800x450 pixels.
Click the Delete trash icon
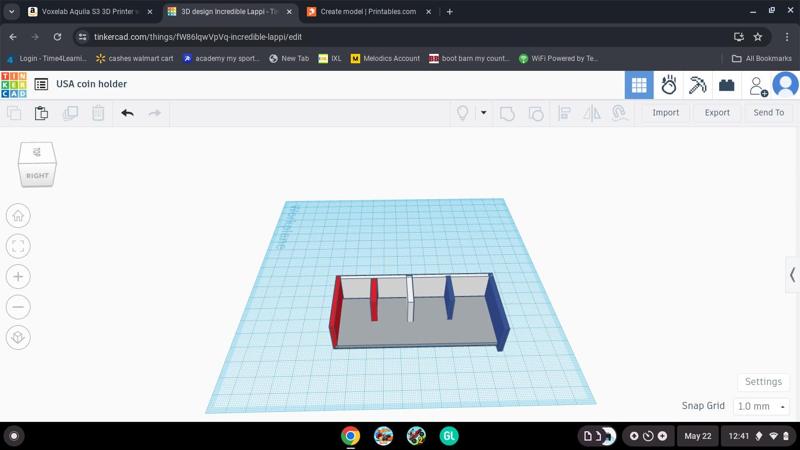pos(98,113)
